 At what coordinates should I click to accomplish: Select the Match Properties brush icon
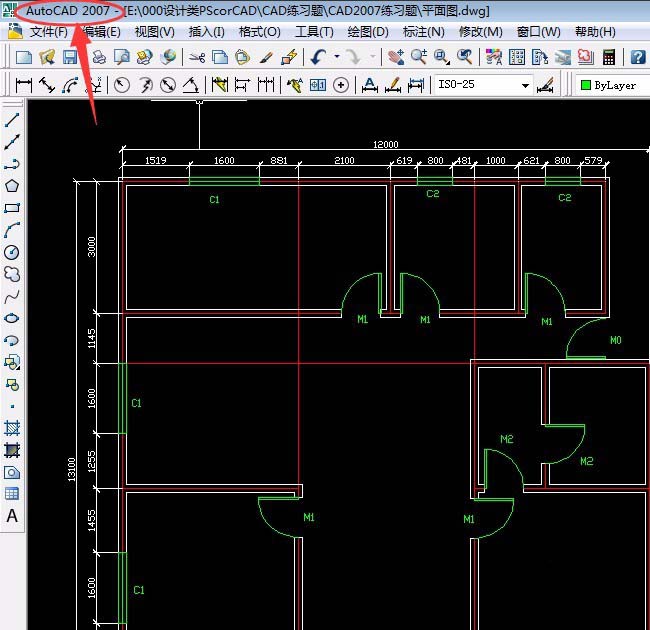[266, 57]
